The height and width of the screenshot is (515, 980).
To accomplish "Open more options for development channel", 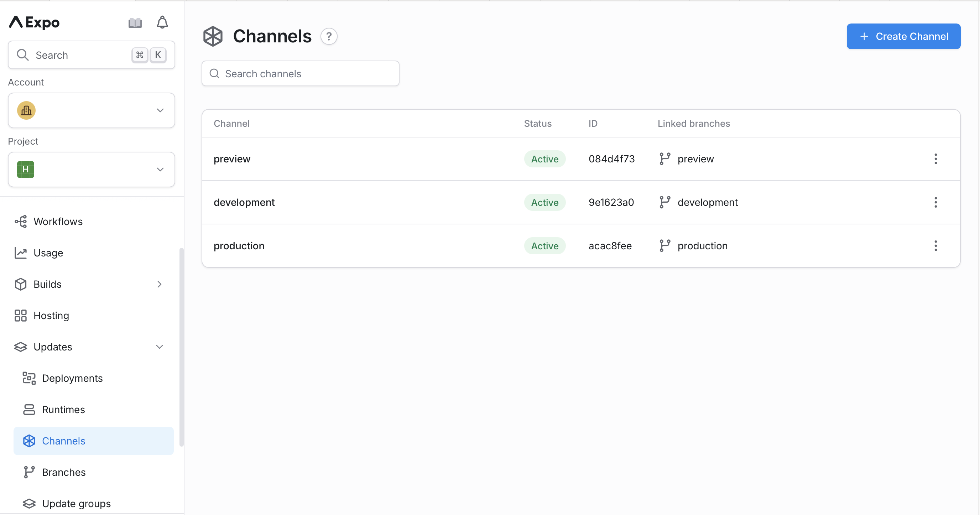I will tap(935, 202).
